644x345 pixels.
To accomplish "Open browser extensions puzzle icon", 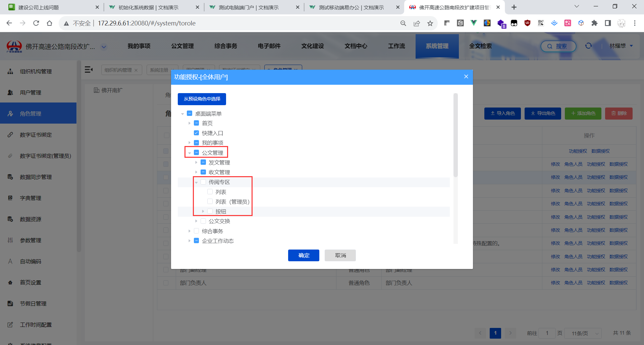I will 594,23.
